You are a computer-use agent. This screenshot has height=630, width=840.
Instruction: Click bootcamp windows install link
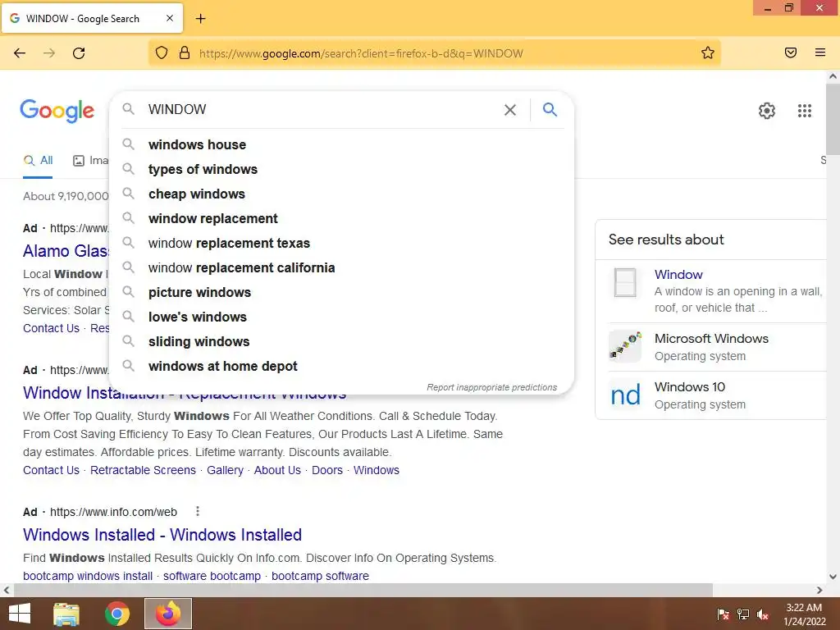tap(88, 576)
